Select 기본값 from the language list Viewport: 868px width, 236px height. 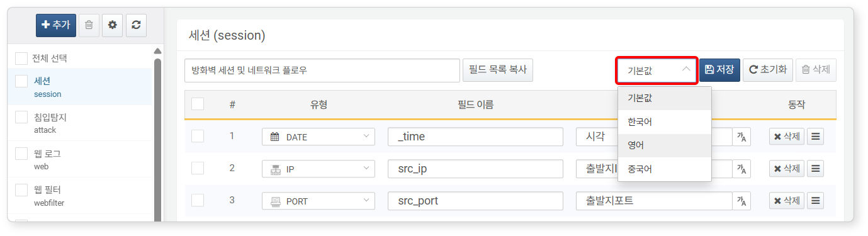click(665, 98)
